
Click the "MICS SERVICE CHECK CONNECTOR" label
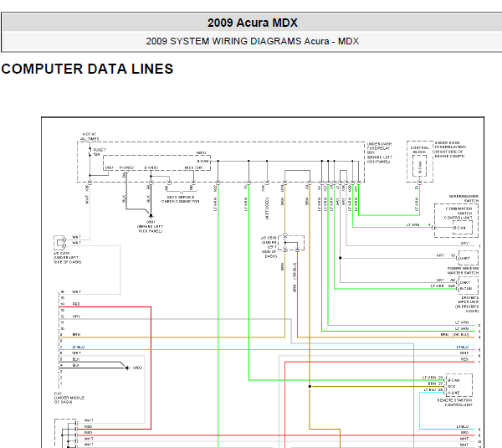point(181,199)
